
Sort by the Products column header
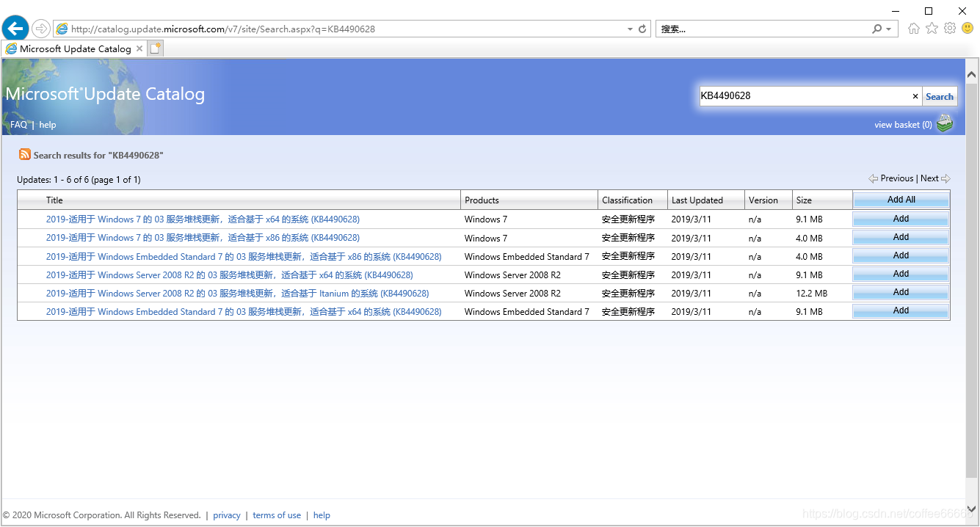[x=482, y=200]
